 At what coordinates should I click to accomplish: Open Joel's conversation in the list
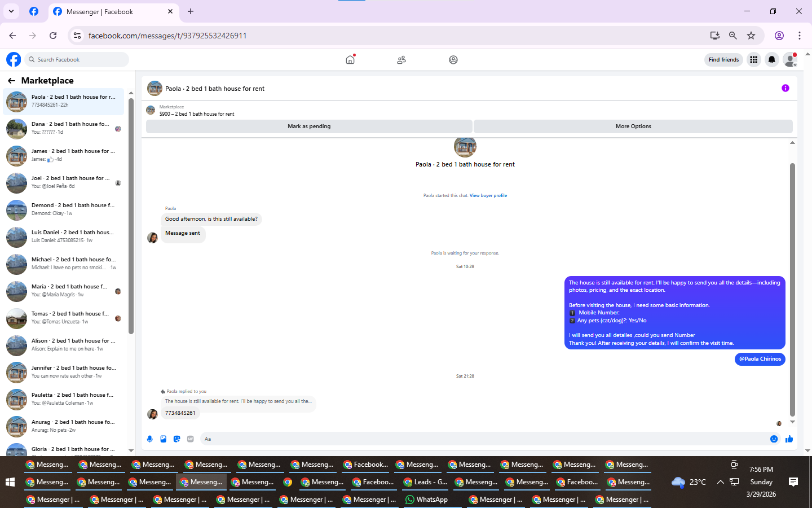pyautogui.click(x=64, y=183)
